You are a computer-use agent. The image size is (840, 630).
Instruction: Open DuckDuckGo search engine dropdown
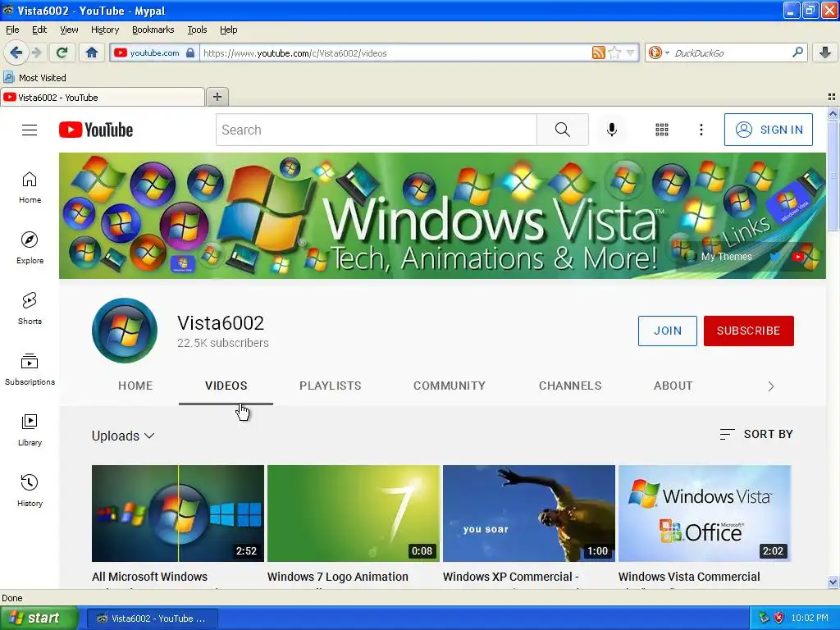click(x=659, y=52)
